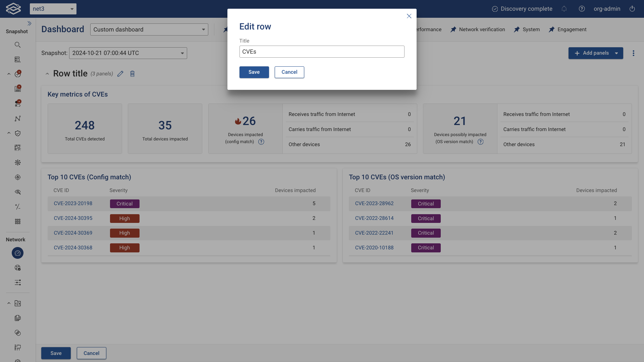Click the trash icon beside Row title
This screenshot has height=362, width=644.
tap(132, 74)
